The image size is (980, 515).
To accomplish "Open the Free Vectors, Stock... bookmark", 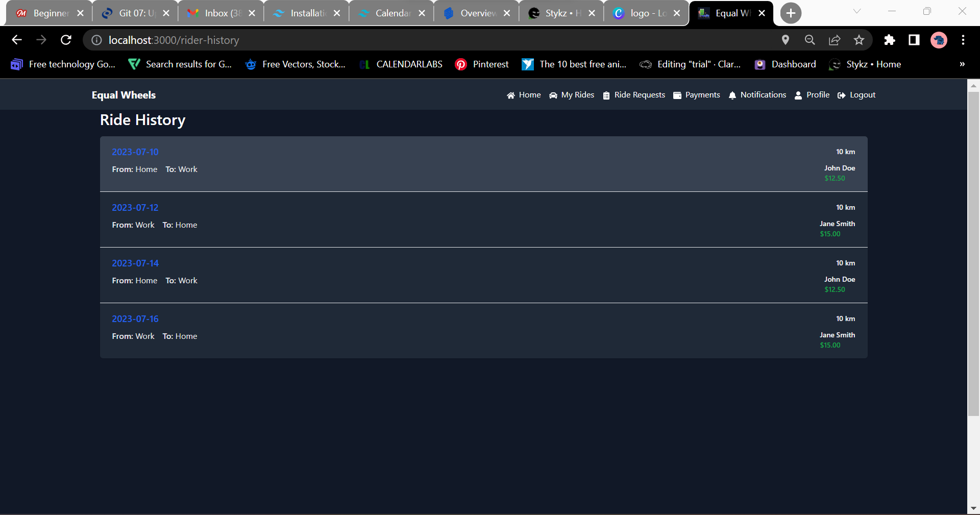I will pos(296,64).
